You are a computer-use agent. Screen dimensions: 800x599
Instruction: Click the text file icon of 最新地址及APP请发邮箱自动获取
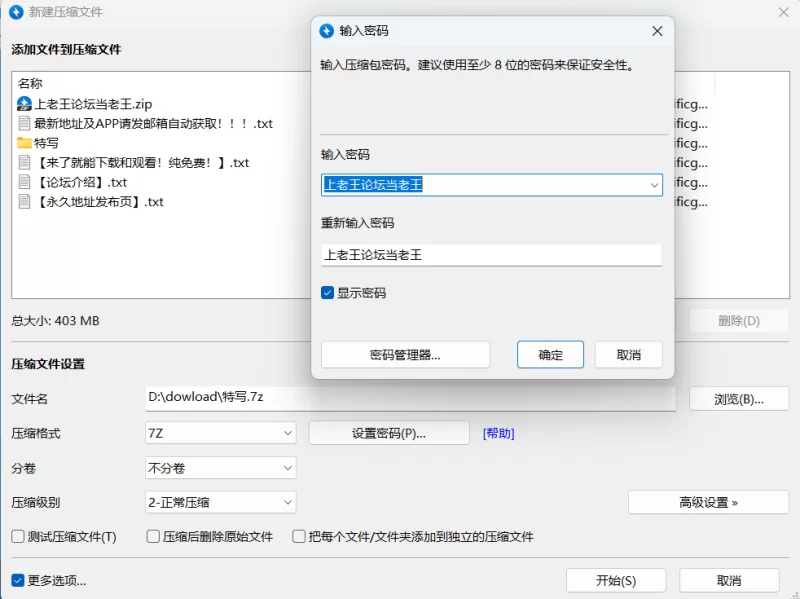pyautogui.click(x=24, y=123)
